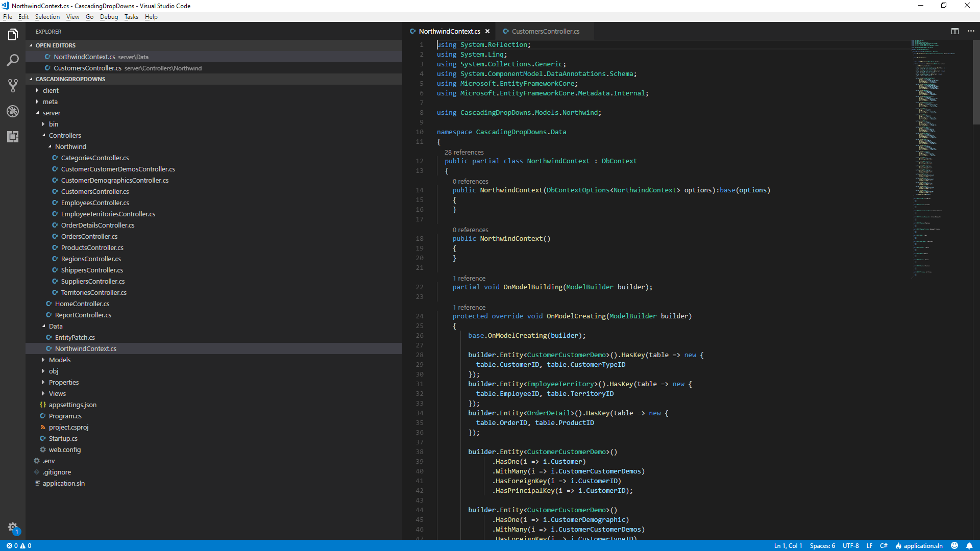The height and width of the screenshot is (551, 980).
Task: Expand the bin folder
Action: tap(43, 124)
